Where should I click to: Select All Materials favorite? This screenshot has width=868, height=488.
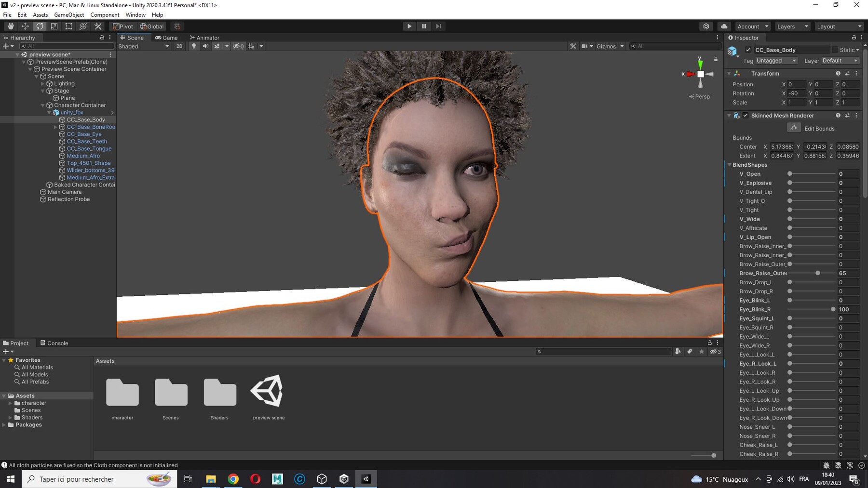point(37,368)
